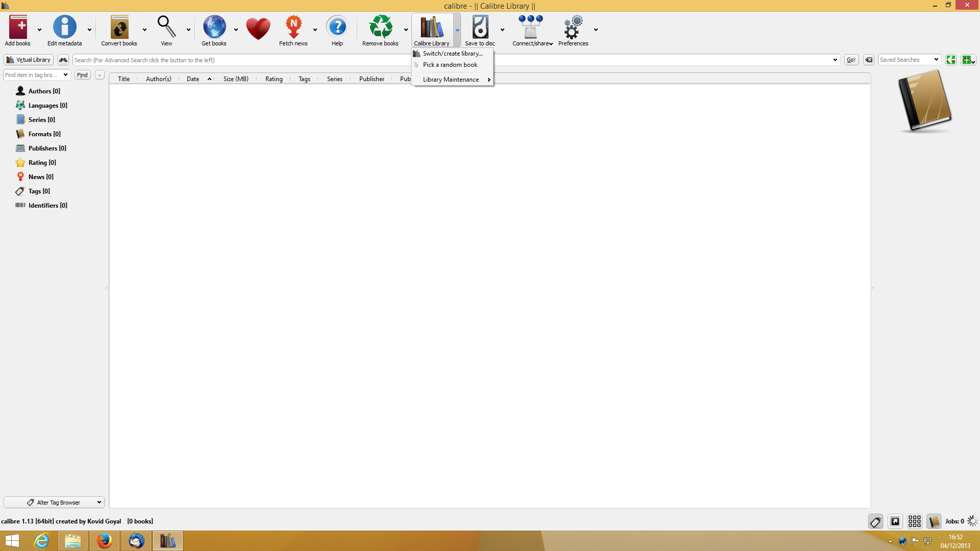Toggle the book details panel button
This screenshot has width=980, height=551.
[934, 521]
